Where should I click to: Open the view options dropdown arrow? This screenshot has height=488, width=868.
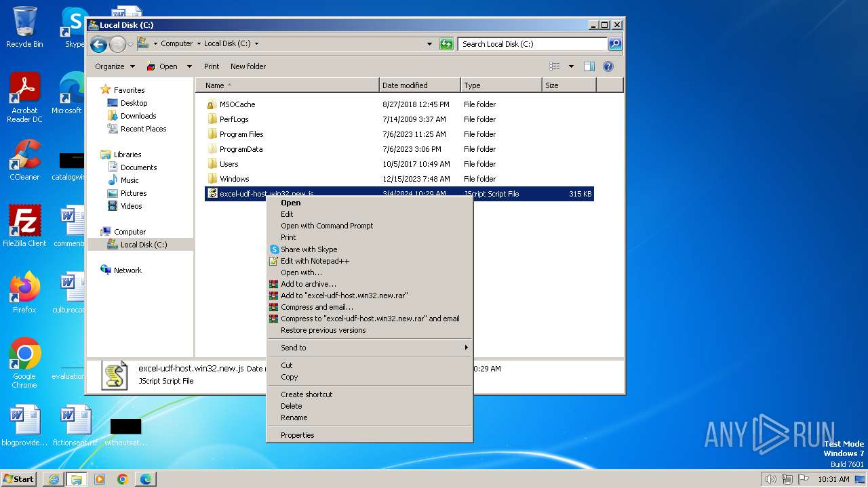coord(571,66)
